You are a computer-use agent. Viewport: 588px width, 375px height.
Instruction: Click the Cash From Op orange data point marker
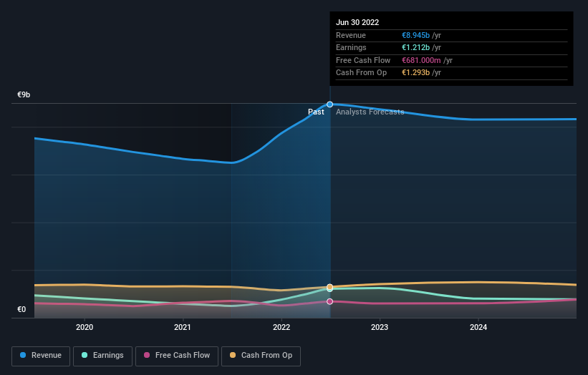(x=329, y=287)
